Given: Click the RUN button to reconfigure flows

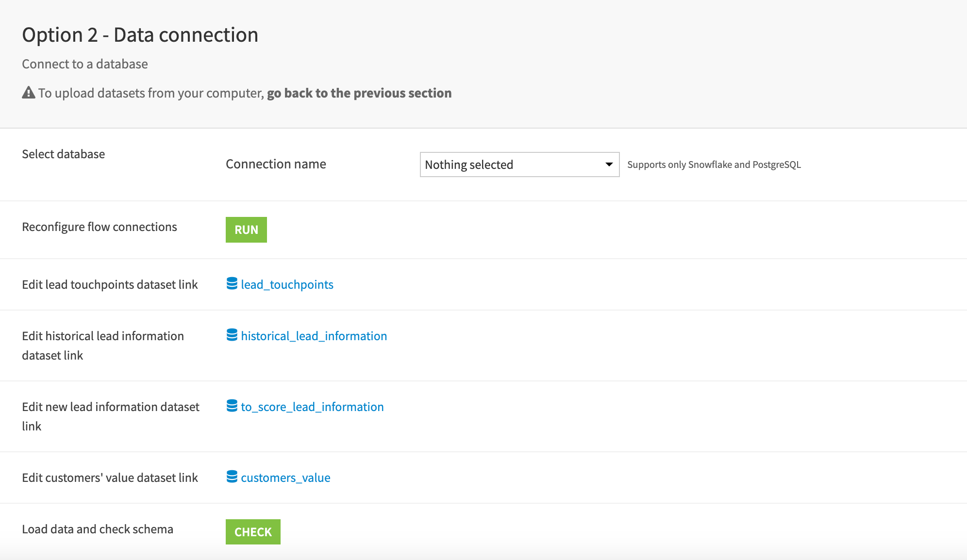Looking at the screenshot, I should point(247,230).
